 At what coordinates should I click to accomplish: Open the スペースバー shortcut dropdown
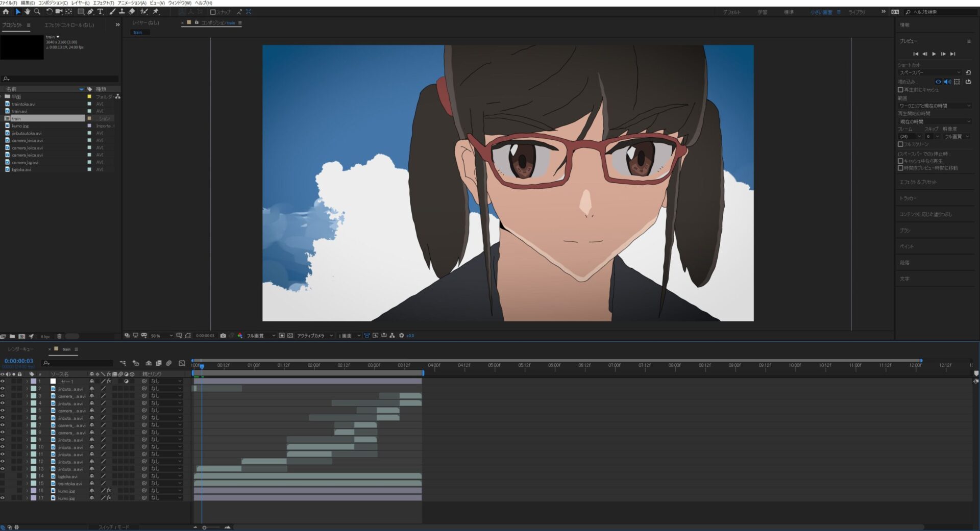[929, 72]
